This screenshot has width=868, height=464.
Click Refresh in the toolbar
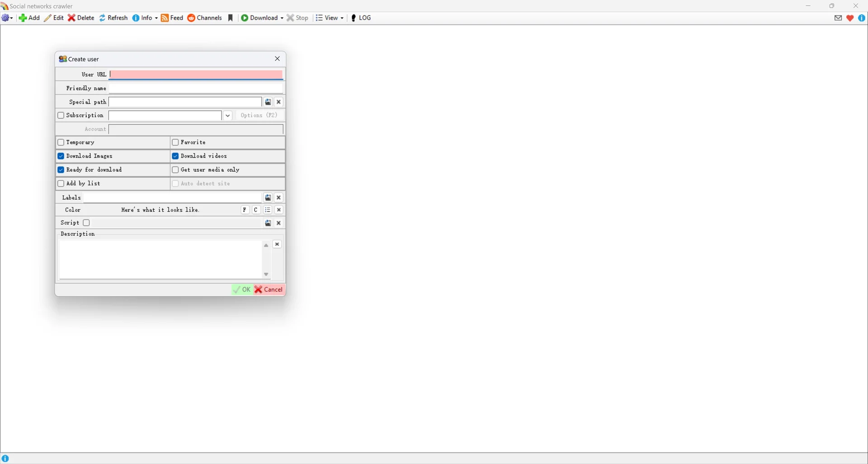point(113,18)
